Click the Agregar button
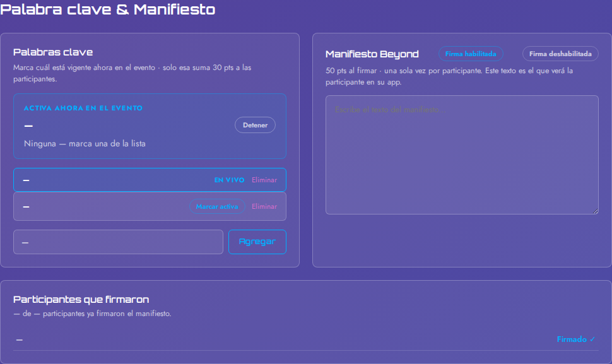This screenshot has height=364, width=612. (257, 242)
